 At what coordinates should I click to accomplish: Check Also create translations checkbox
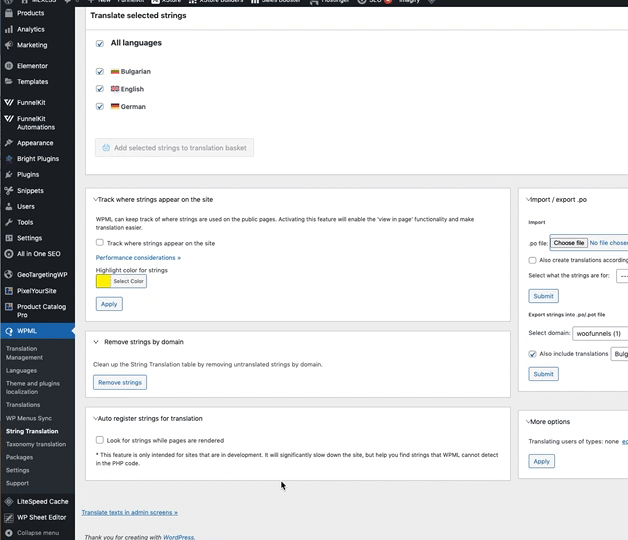coord(532,260)
